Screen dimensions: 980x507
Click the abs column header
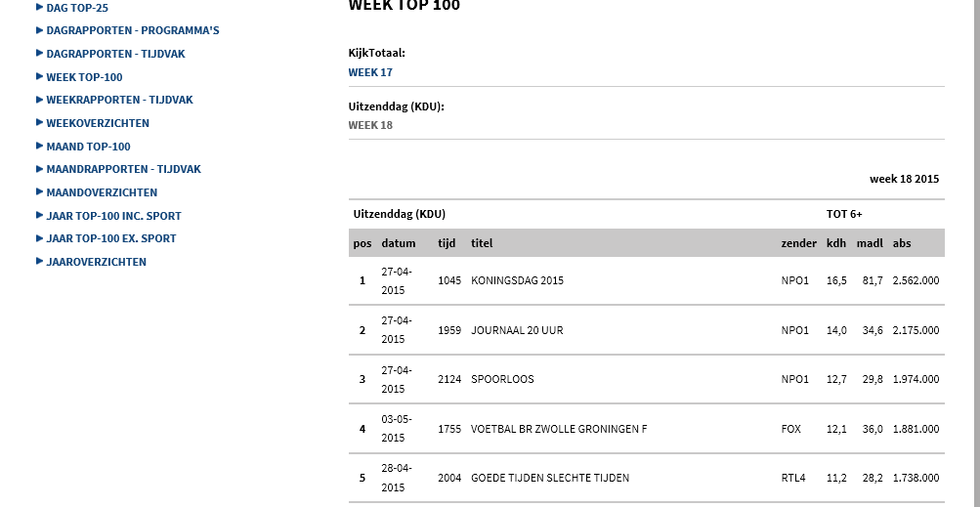[x=902, y=243]
